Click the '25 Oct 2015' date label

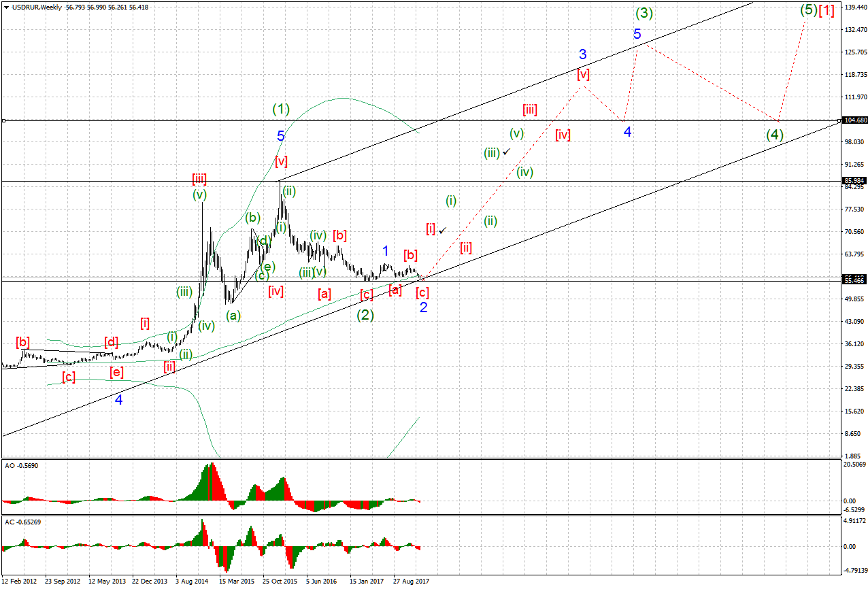280,582
